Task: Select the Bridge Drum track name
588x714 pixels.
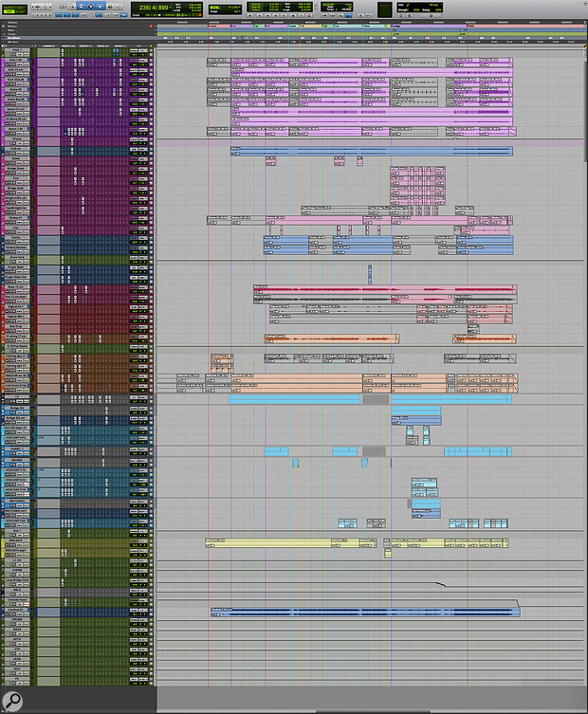Action: pos(16,169)
